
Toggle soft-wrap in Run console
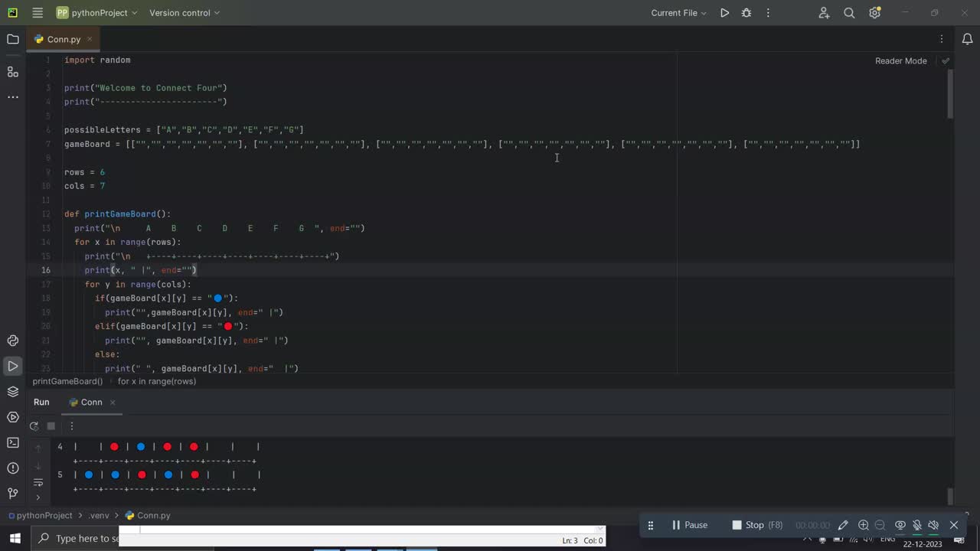coord(38,482)
